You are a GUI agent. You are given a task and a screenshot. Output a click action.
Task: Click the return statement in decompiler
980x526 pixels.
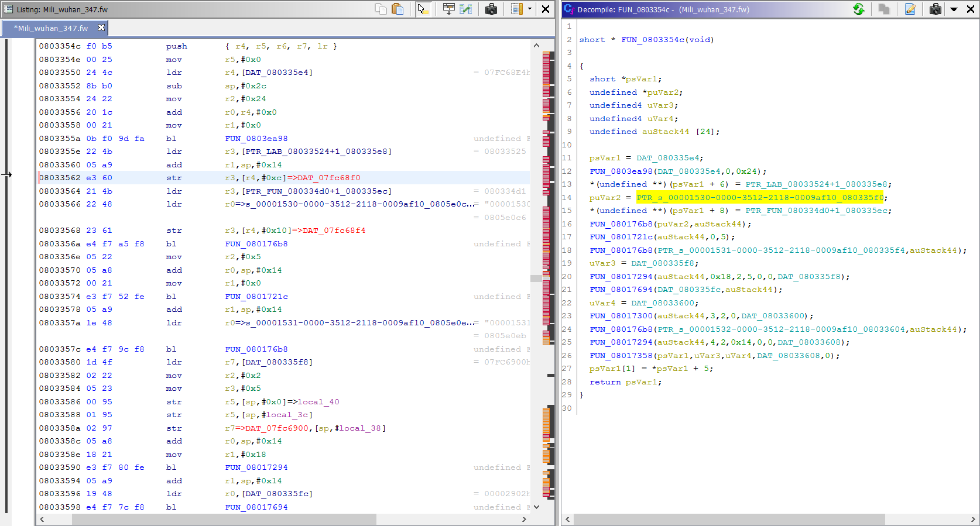[625, 382]
